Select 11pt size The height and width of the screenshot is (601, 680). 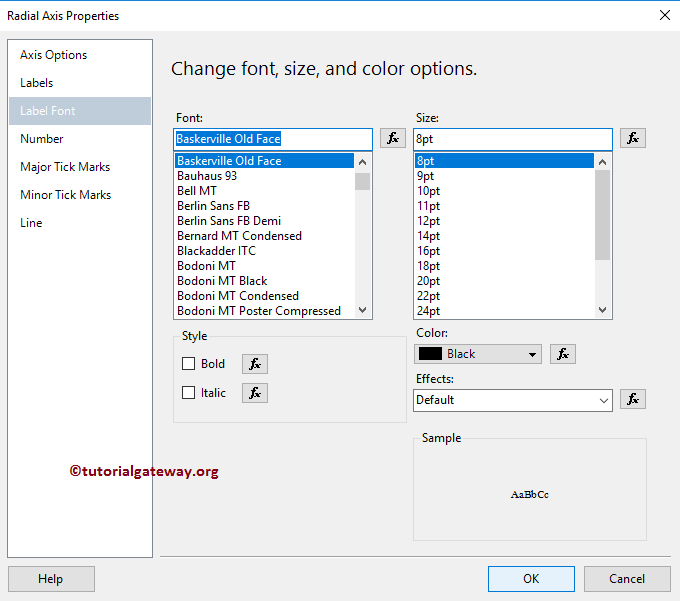(504, 206)
